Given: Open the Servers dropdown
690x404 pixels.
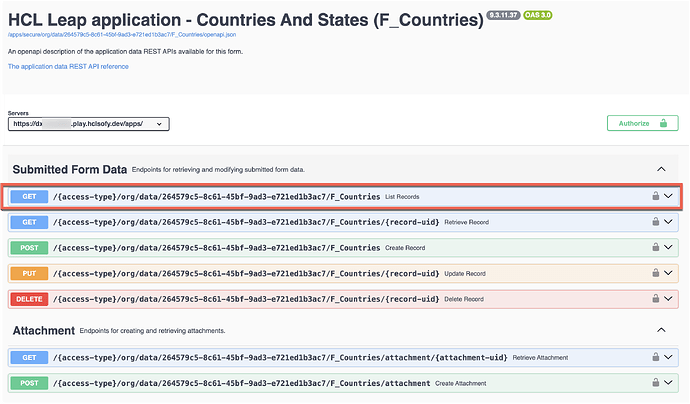Looking at the screenshot, I should click(x=88, y=124).
